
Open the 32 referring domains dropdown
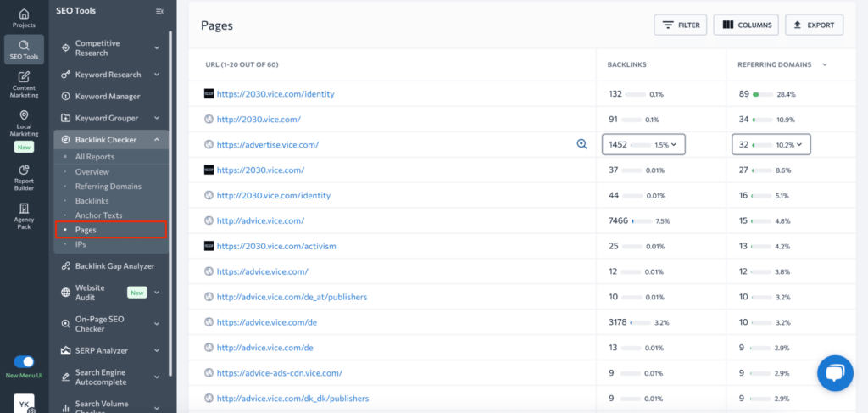pos(771,144)
